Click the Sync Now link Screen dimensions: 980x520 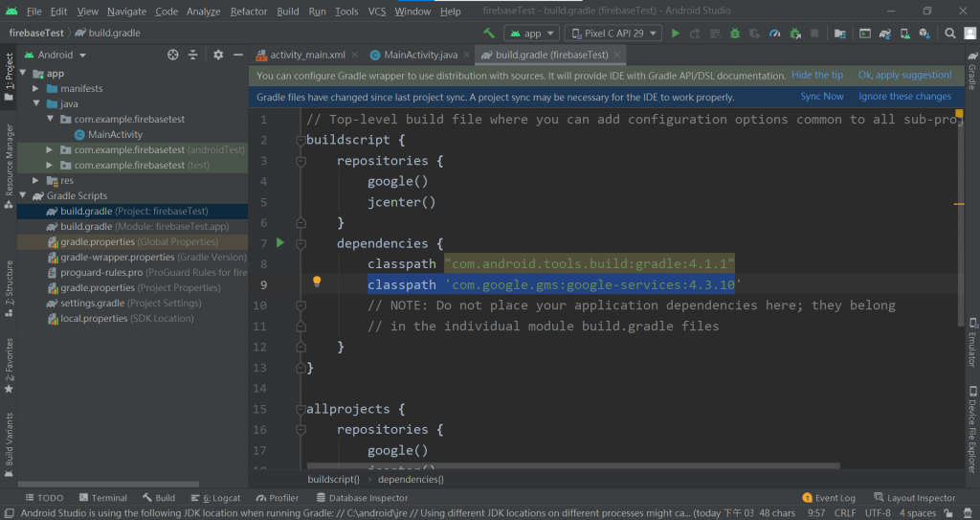(x=822, y=97)
